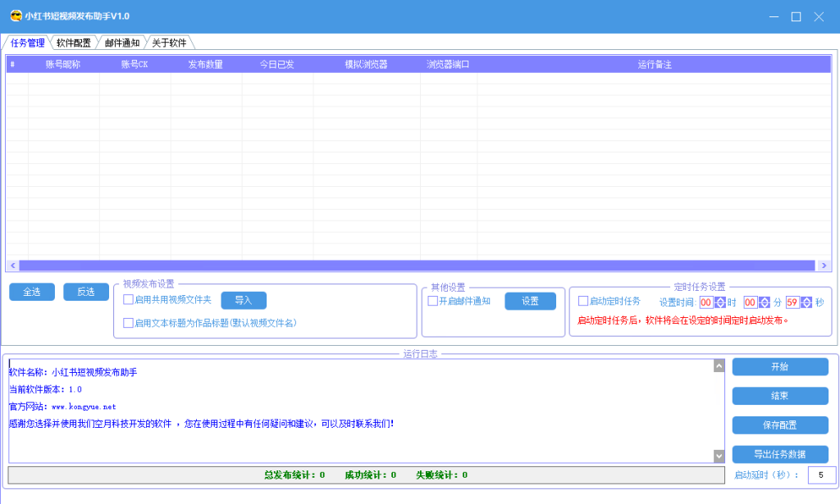Click the hour (时) input field
840x504 pixels.
(x=706, y=302)
